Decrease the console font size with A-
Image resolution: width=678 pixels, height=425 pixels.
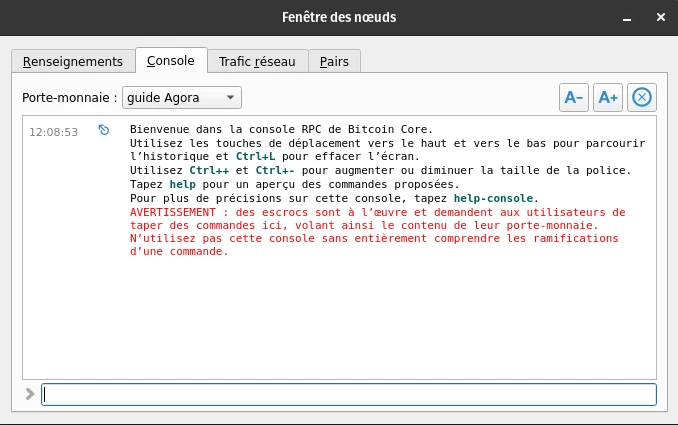click(x=574, y=97)
